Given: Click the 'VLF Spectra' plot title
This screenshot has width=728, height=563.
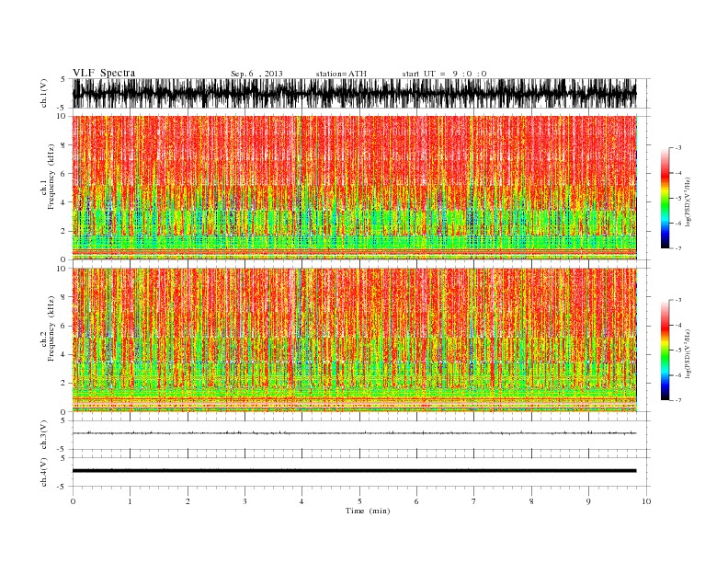Looking at the screenshot, I should coord(104,73).
